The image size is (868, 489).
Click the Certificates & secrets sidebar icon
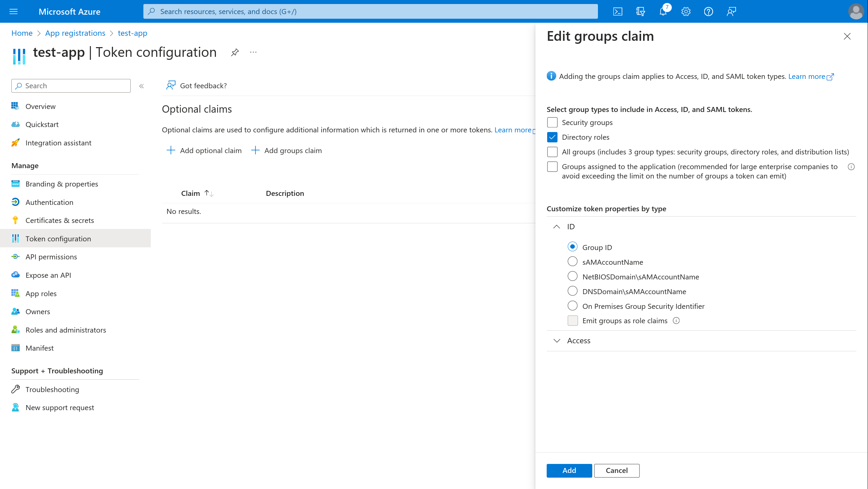coord(16,220)
